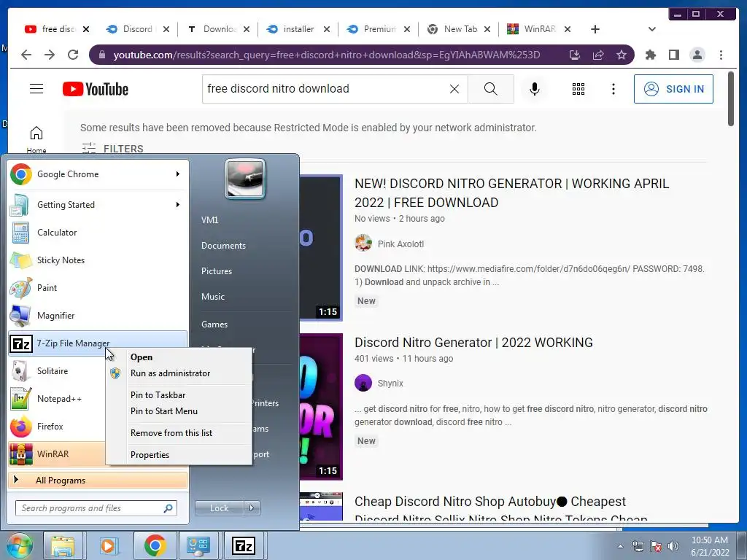
Task: Click the SIGN IN button
Action: pyautogui.click(x=673, y=89)
